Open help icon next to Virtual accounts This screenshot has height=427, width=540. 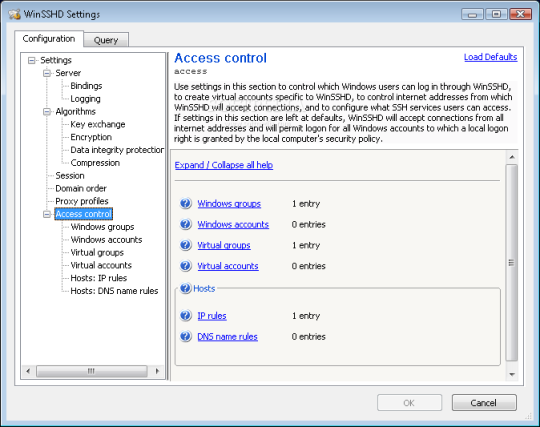(185, 266)
